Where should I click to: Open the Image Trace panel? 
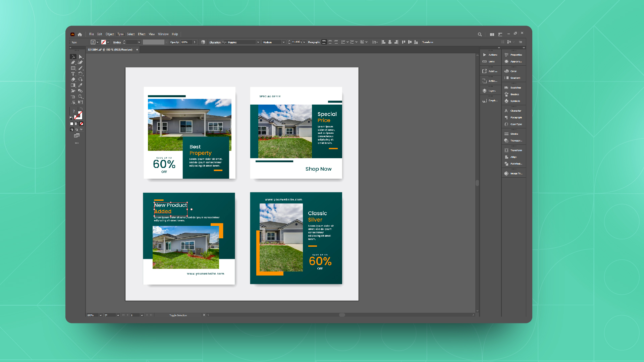coord(514,174)
